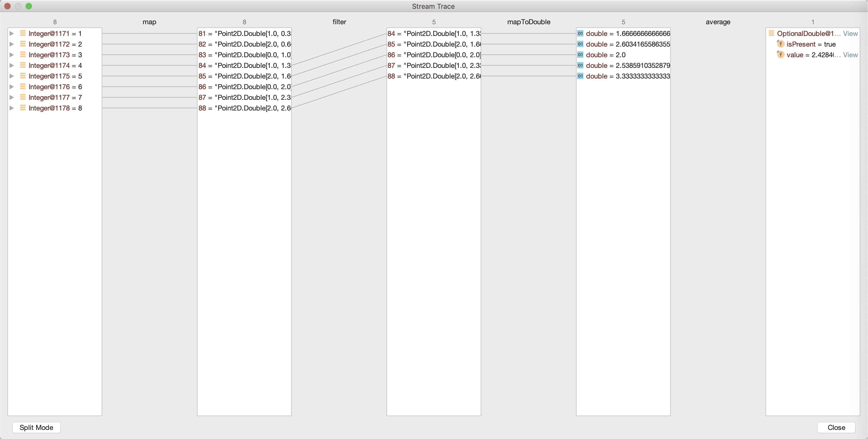The image size is (868, 439).
Task: Click the Integer@1175 object icon
Action: click(23, 76)
